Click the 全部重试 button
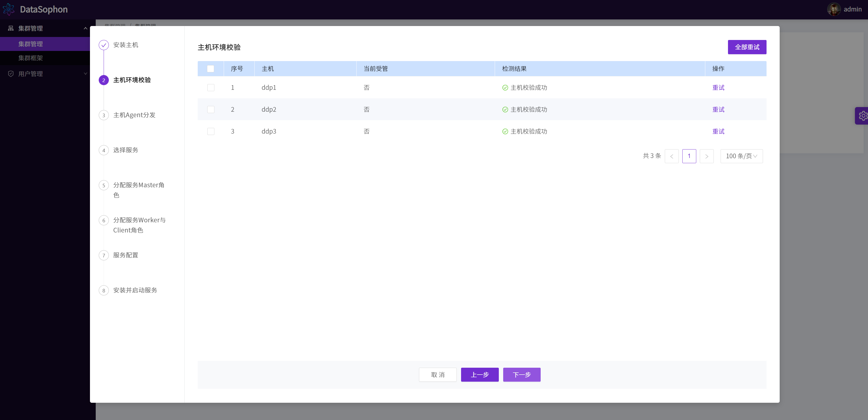The height and width of the screenshot is (420, 868). point(747,47)
